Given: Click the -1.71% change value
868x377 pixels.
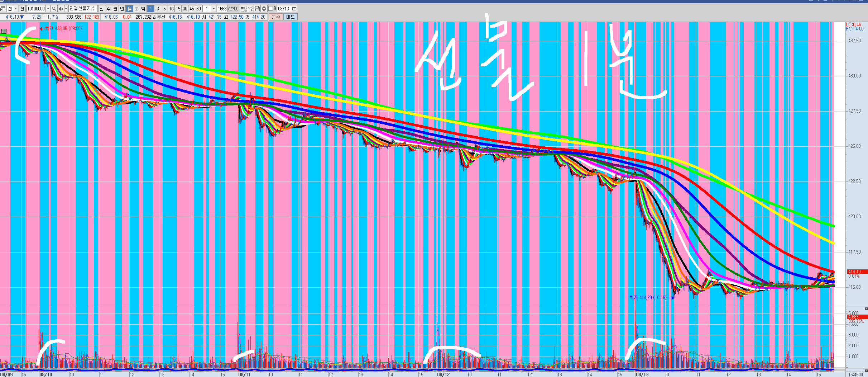Looking at the screenshot, I should pos(52,17).
